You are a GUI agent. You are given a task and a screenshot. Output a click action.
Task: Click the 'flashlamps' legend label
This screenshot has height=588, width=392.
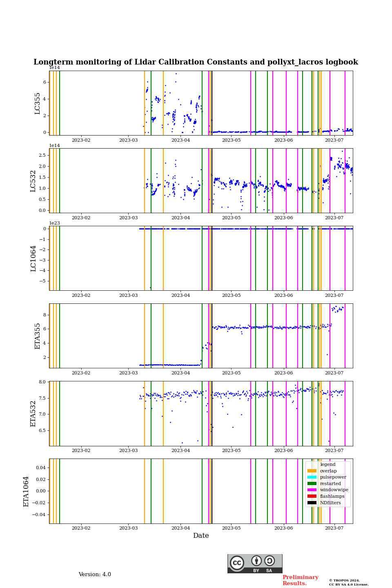(x=332, y=497)
